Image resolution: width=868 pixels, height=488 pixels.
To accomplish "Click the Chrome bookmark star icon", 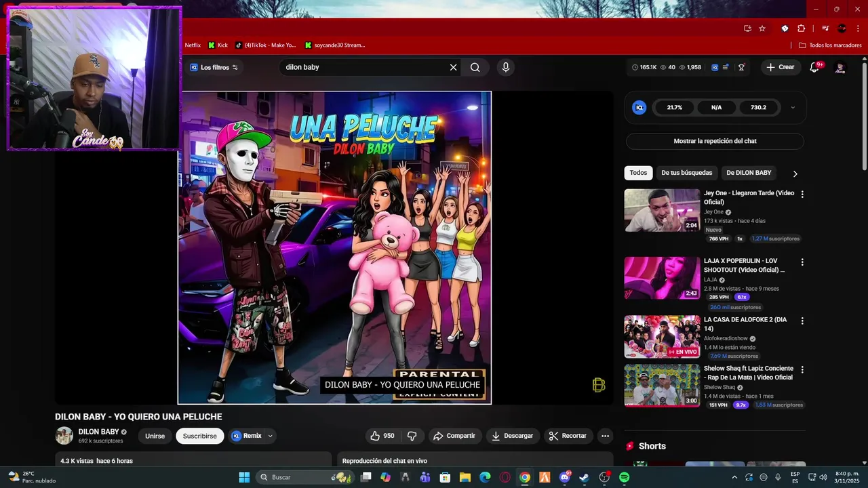I will (762, 28).
